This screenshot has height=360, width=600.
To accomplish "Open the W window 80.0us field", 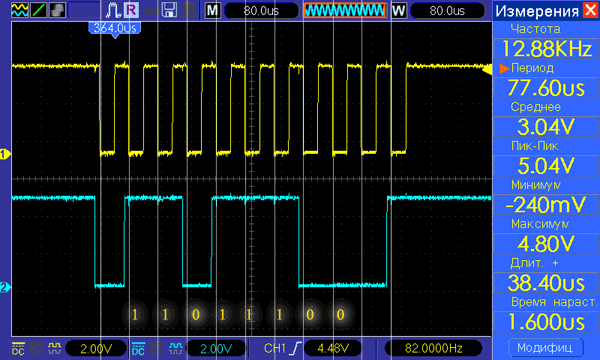I will tap(447, 10).
